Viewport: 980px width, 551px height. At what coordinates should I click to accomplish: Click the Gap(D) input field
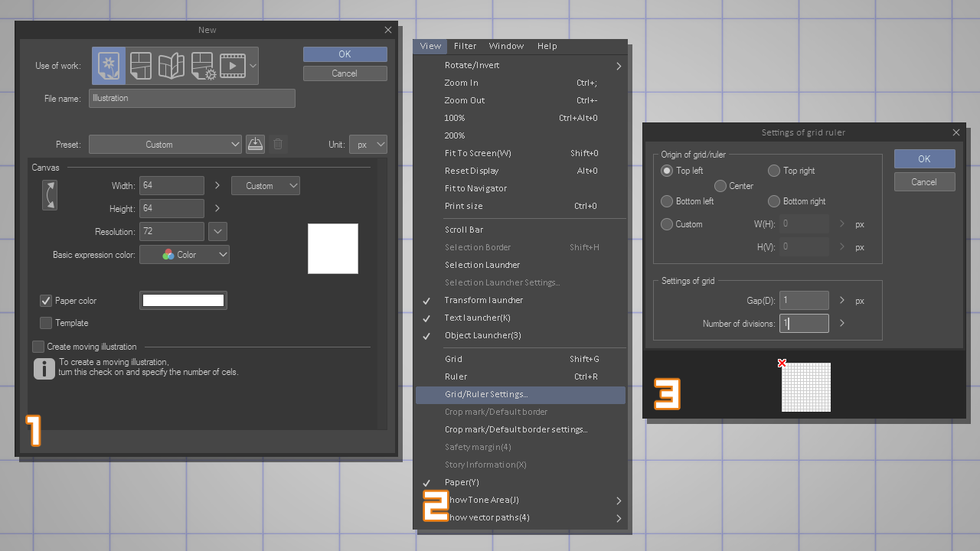point(804,301)
